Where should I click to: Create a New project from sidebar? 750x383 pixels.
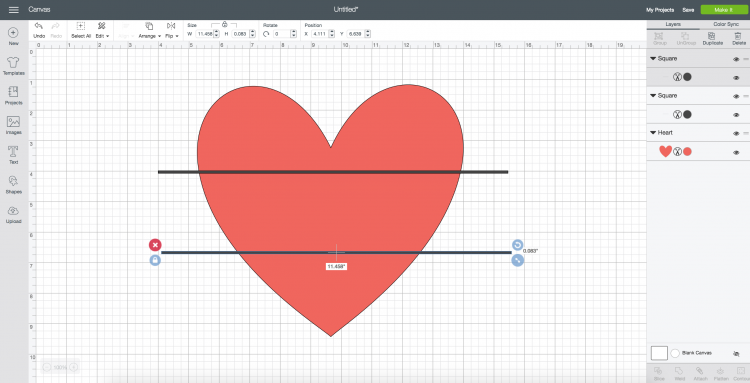[x=13, y=36]
